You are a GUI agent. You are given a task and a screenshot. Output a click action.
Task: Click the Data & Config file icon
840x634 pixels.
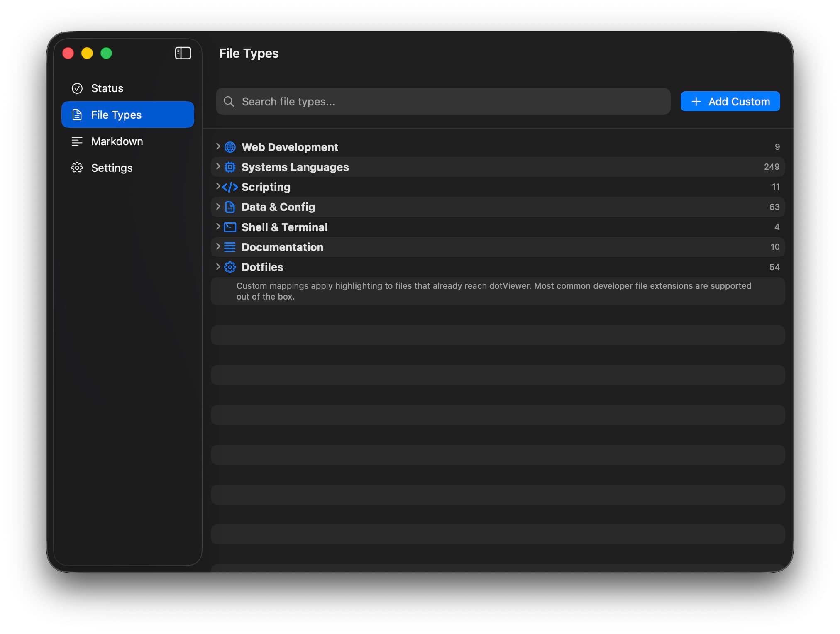(230, 207)
